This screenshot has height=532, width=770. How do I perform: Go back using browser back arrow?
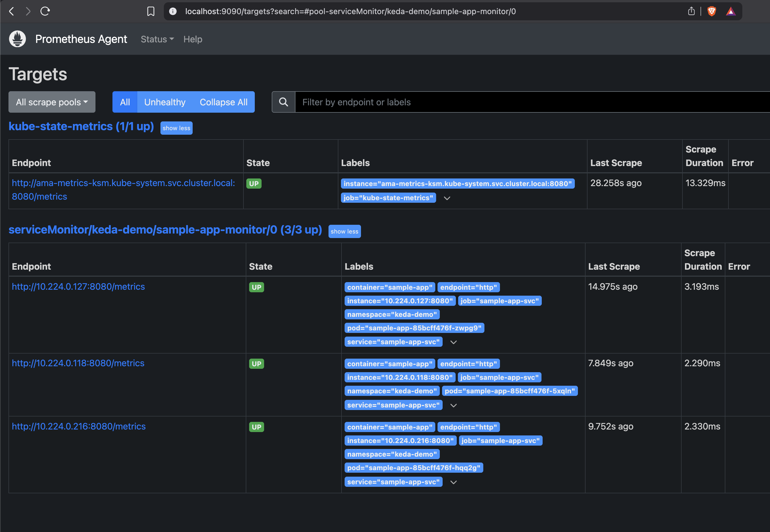[x=12, y=11]
